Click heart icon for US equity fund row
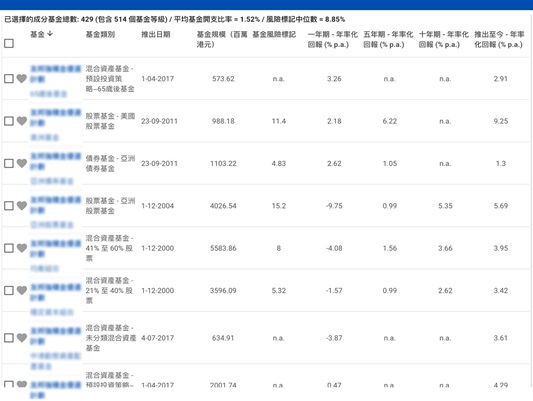The width and height of the screenshot is (533, 401). 22,121
